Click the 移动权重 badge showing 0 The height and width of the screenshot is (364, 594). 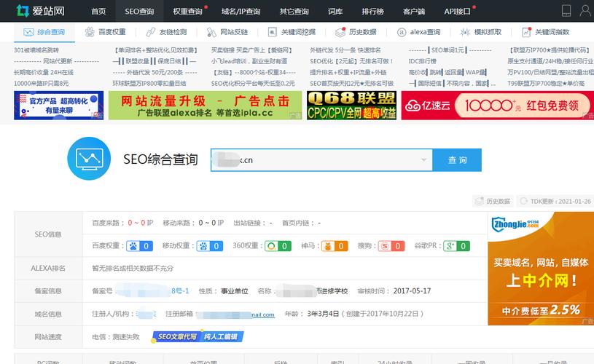pos(210,246)
